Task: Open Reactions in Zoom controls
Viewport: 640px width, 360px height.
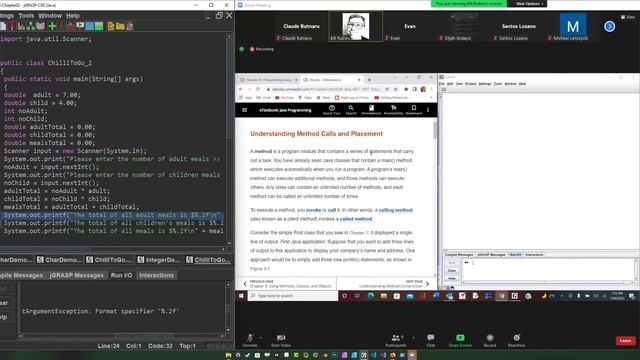Action: pos(516,340)
